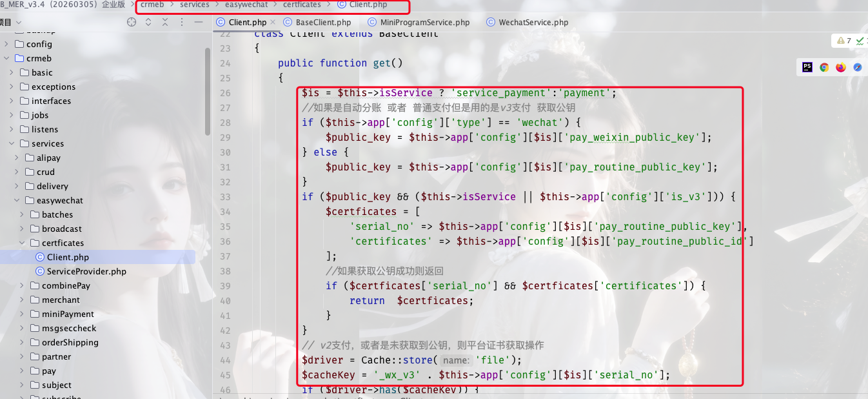Click the project tree vertical scrollbar
868x399 pixels.
[x=208, y=90]
